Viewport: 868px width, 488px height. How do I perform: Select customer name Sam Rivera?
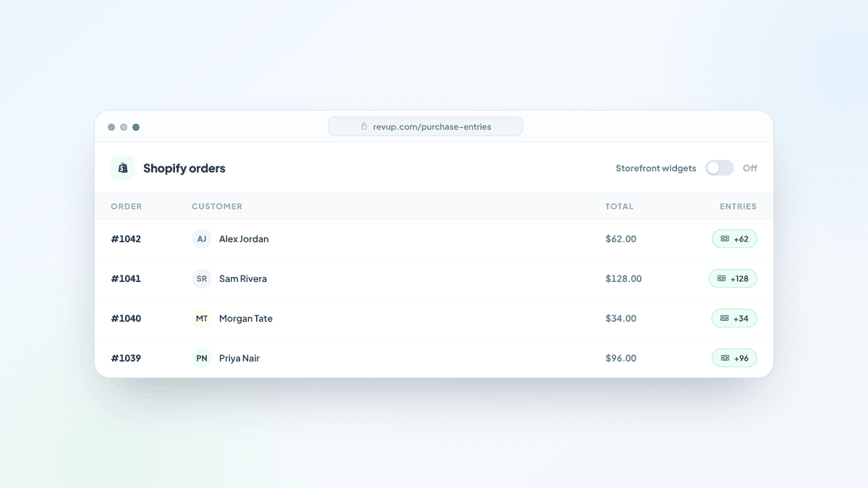[243, 278]
